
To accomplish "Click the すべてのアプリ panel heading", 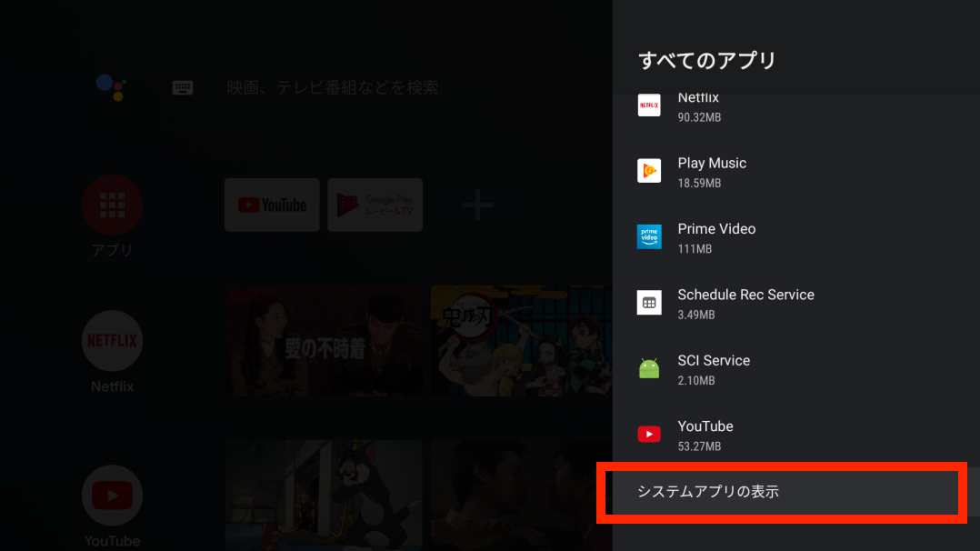I will (x=707, y=61).
